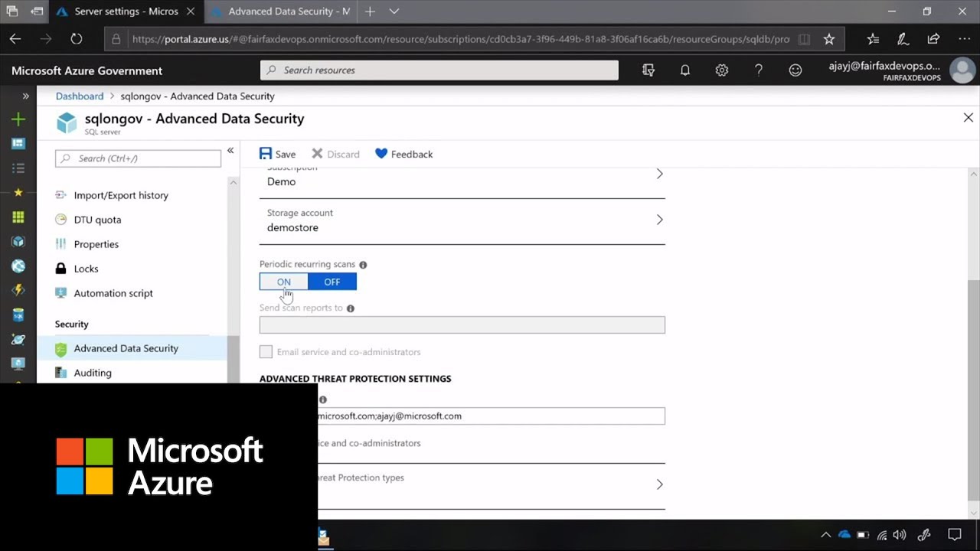Keep Periodic recurring scans set to ON
Image resolution: width=980 pixels, height=551 pixels.
tap(284, 282)
